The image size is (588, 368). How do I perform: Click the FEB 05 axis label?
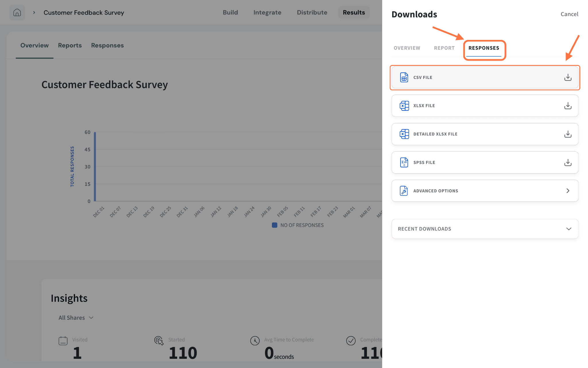click(x=283, y=212)
